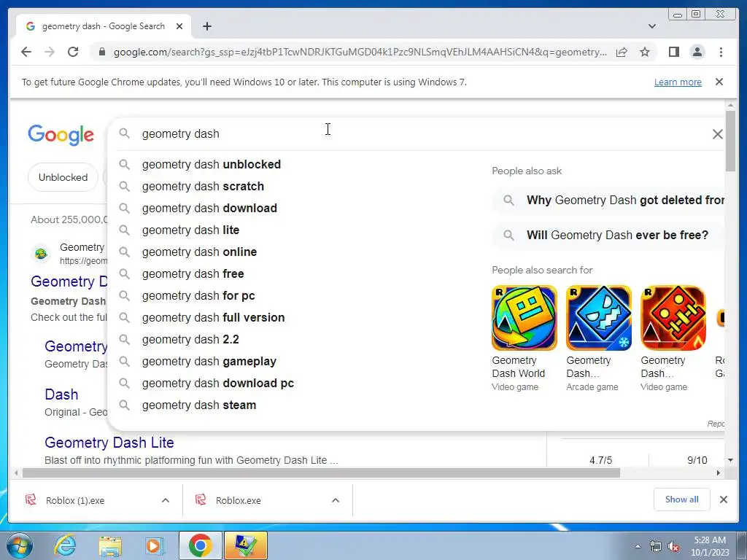747x560 pixels.
Task: Open question Will Geometry Dash ever be free
Action: [x=608, y=236]
